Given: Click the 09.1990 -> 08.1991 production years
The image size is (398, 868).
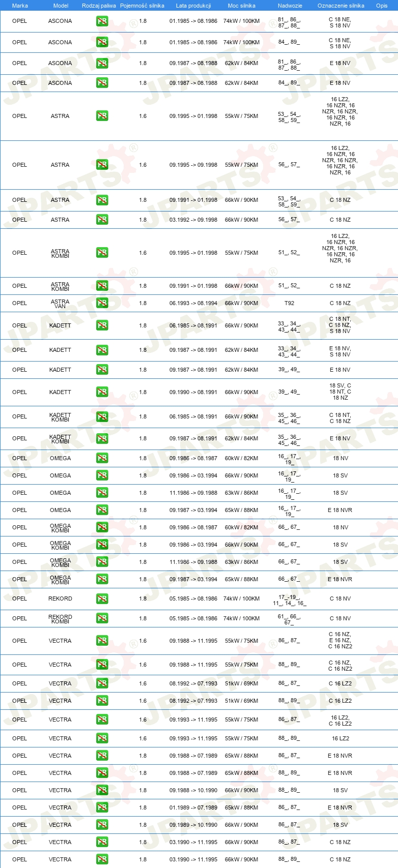Looking at the screenshot, I should [193, 392].
